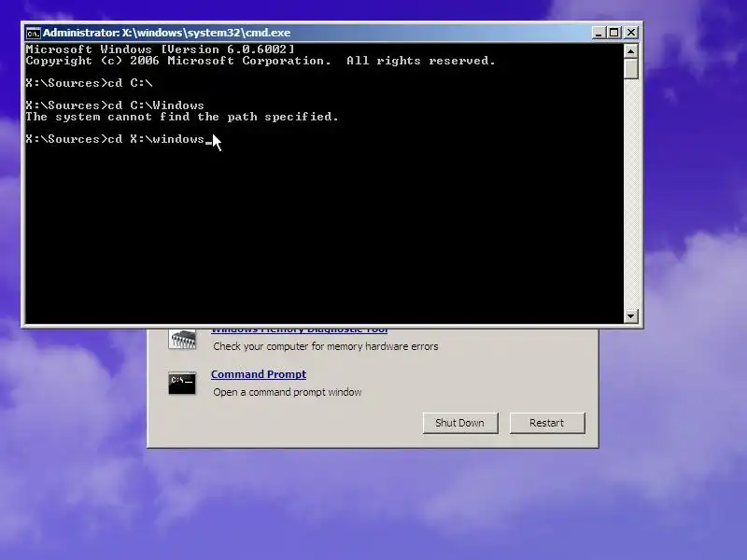Maximize the cmd.exe window

pyautogui.click(x=614, y=33)
